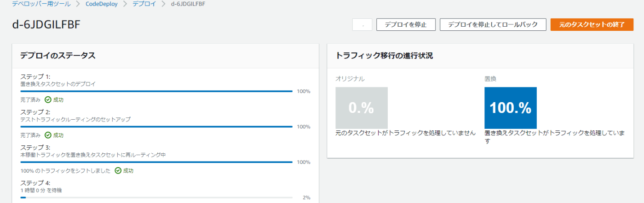
Task: Click the デプロイのステータス panel title
Action: click(x=58, y=56)
